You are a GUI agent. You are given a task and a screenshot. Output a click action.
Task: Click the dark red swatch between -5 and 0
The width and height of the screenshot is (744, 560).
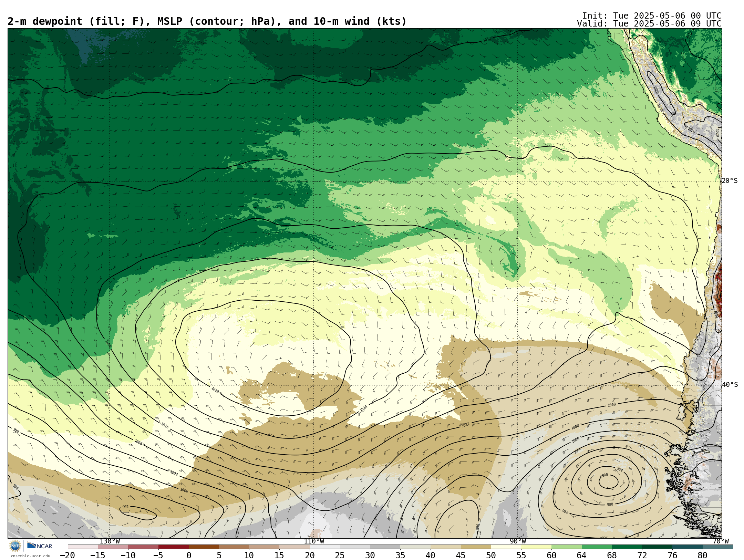(x=174, y=547)
